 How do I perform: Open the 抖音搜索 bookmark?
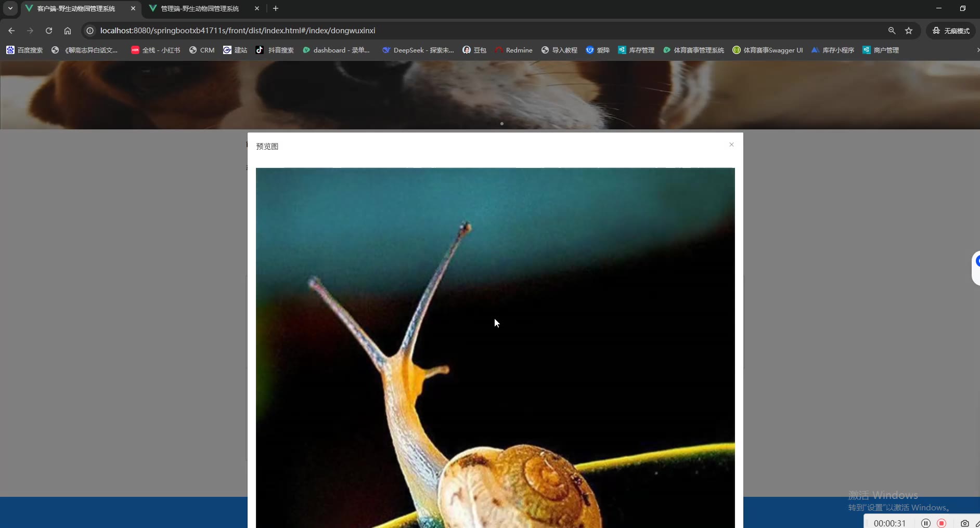[275, 50]
